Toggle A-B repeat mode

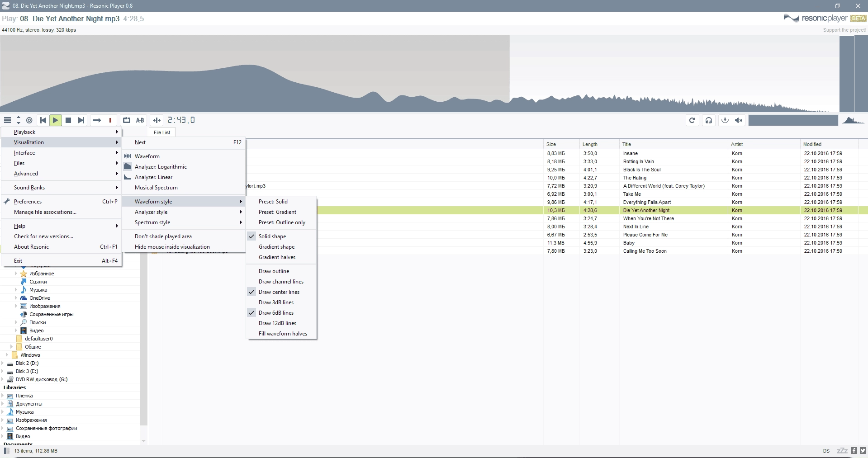click(x=140, y=120)
